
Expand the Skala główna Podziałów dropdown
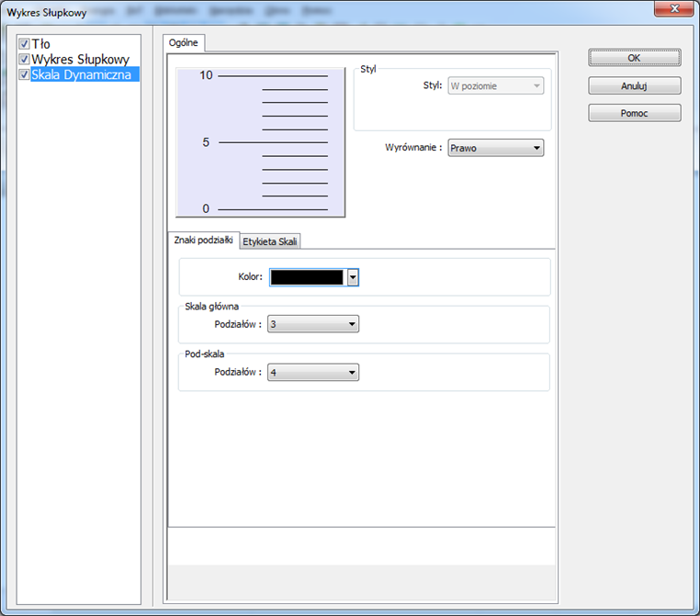coord(313,324)
